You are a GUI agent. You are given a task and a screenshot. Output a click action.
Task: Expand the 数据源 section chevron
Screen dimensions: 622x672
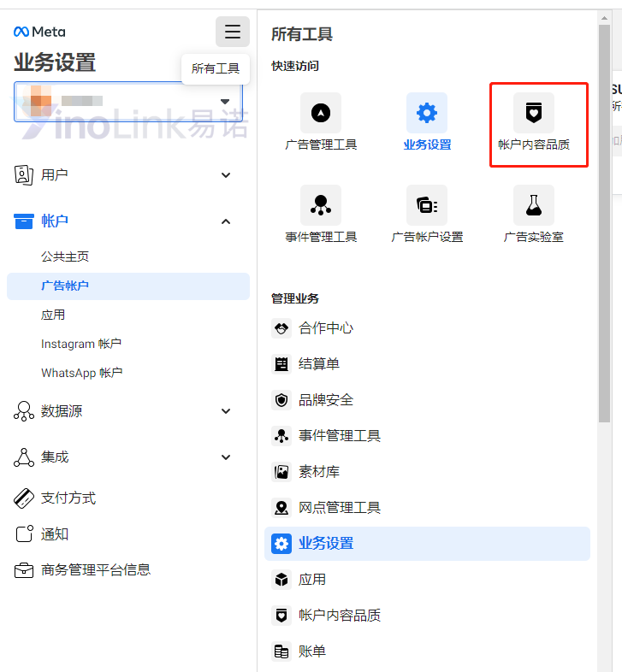tap(226, 411)
